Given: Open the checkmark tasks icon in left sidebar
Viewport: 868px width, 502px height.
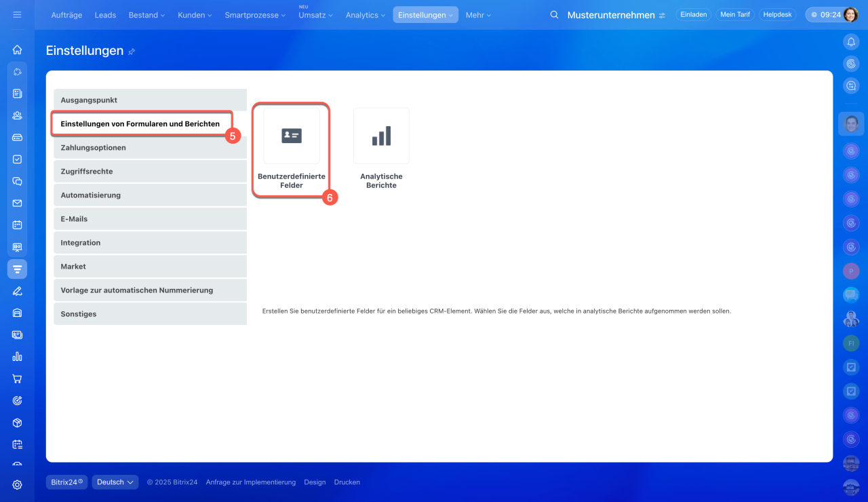Looking at the screenshot, I should [17, 159].
